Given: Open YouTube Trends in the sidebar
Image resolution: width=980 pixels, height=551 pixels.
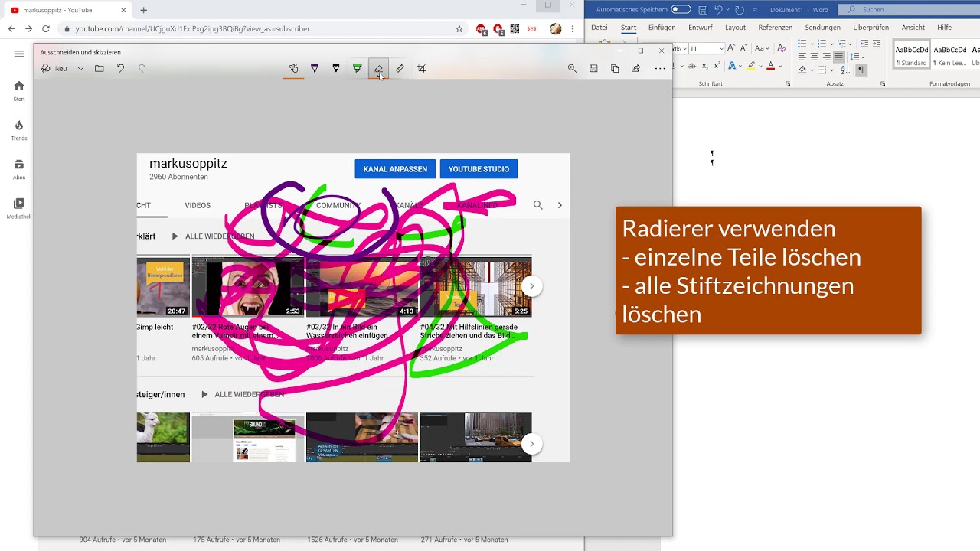Looking at the screenshot, I should (19, 130).
